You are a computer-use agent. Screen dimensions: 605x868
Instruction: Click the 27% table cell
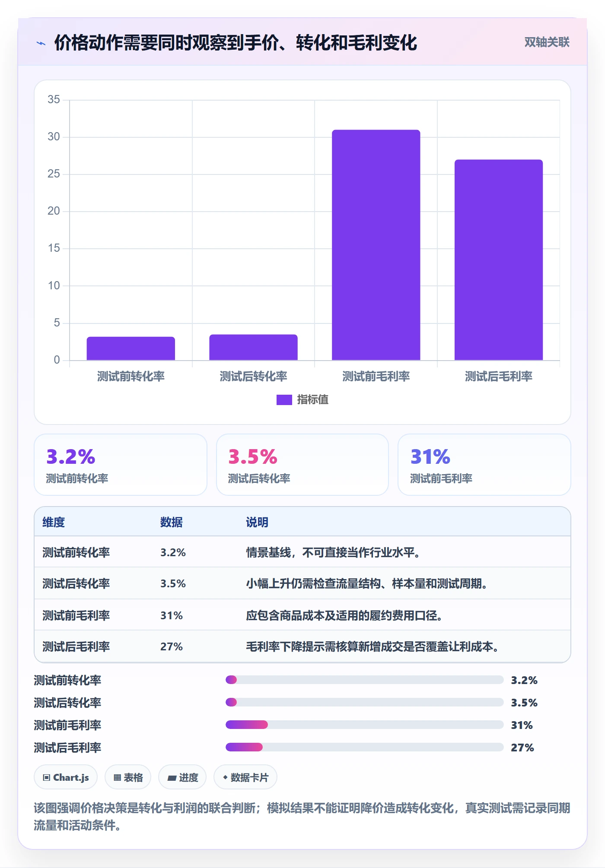click(172, 646)
